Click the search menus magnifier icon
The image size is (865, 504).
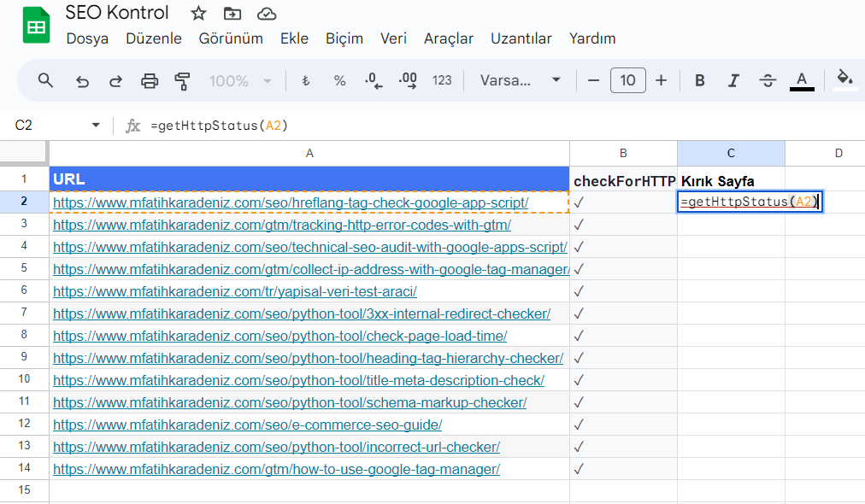tap(46, 80)
